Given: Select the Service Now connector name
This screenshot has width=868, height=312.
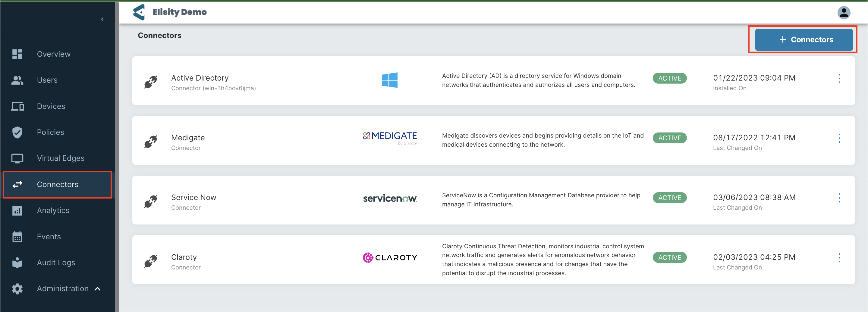Looking at the screenshot, I should point(194,197).
